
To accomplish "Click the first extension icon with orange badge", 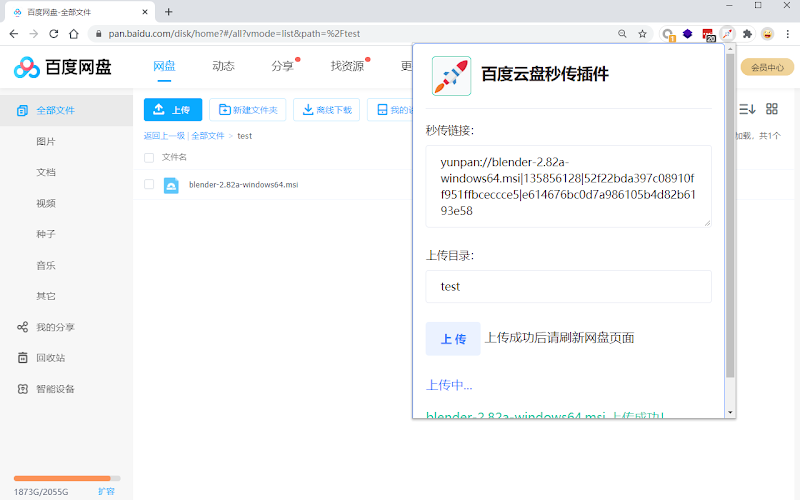I will [x=668, y=35].
